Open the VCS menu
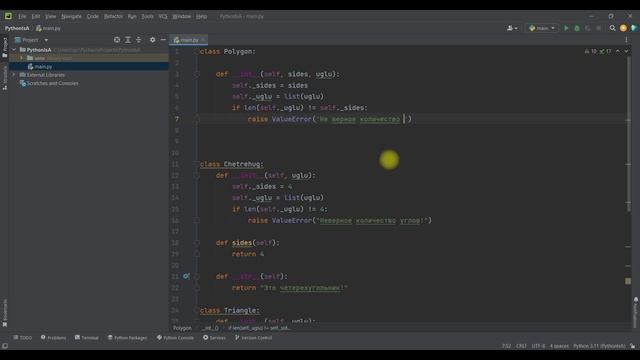The height and width of the screenshot is (360, 640). tap(163, 16)
